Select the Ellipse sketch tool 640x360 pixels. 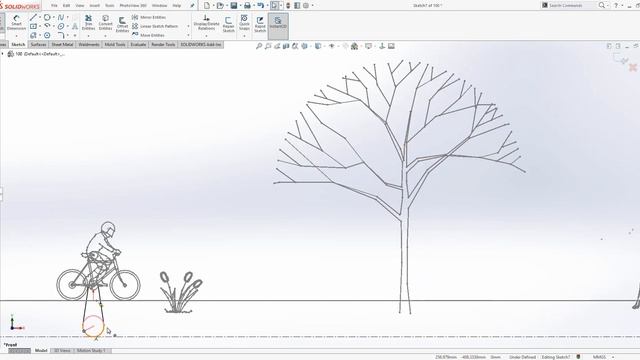pos(61,26)
